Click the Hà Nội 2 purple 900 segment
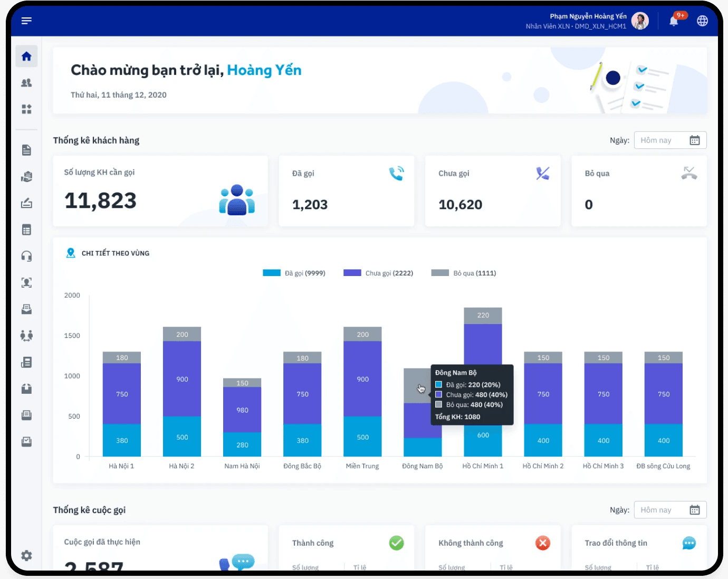The width and height of the screenshot is (728, 579). pos(182,379)
